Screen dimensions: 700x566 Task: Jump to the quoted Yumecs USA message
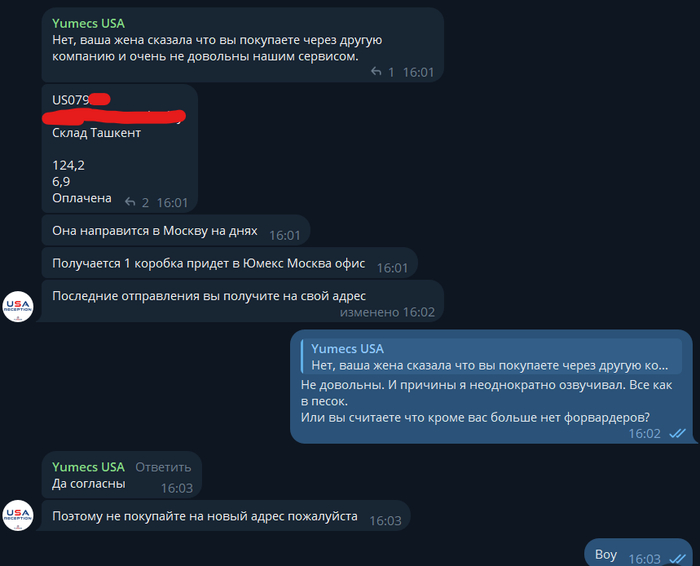[491, 357]
